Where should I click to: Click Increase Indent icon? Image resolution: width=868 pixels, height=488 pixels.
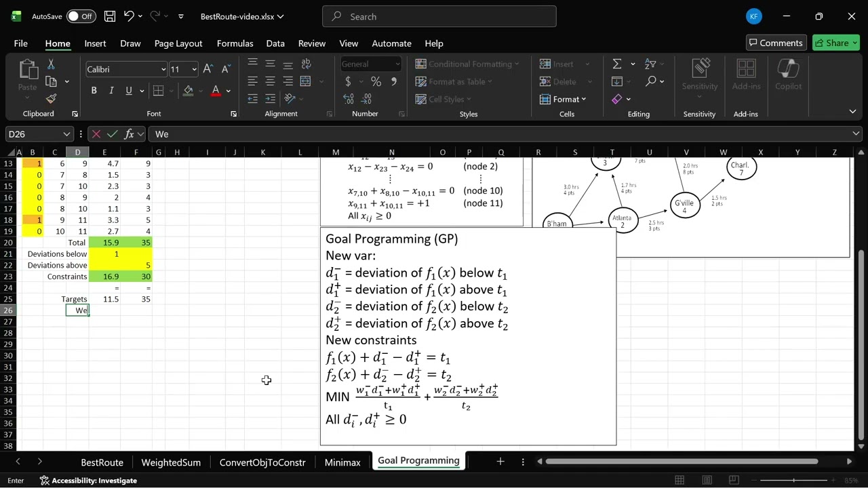click(270, 99)
